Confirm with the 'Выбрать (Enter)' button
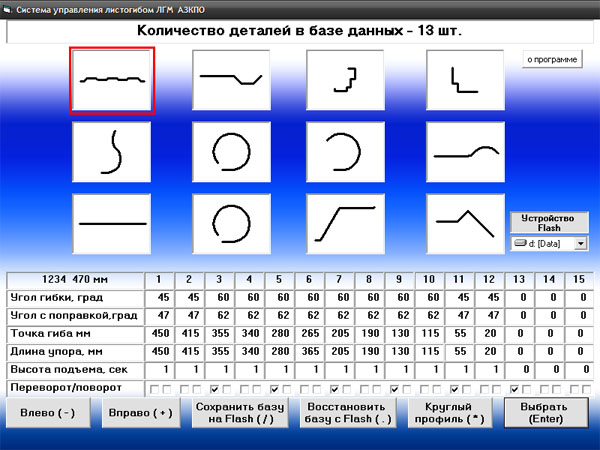 point(546,413)
